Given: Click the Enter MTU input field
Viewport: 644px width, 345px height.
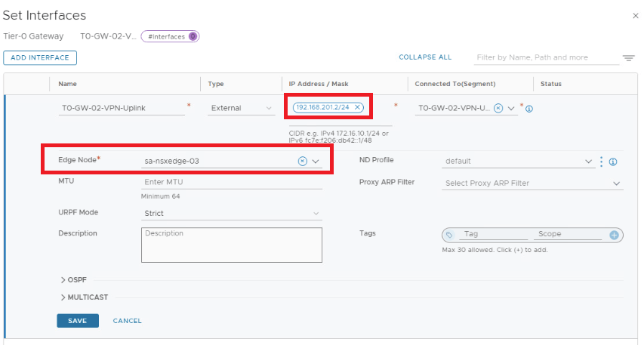Looking at the screenshot, I should [x=231, y=182].
